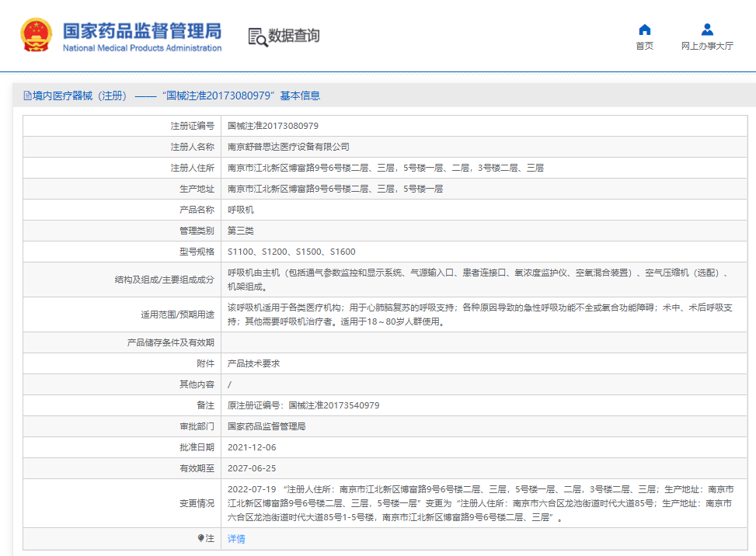The image size is (756, 556).
Task: Click the home house icon
Action: point(644,30)
